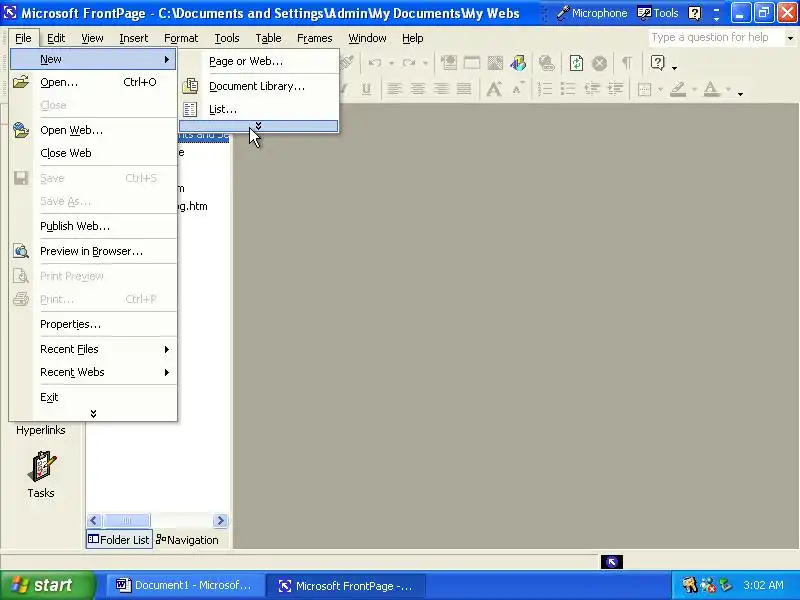Open the Redo history dropdown arrow
This screenshot has height=600, width=800.
pos(425,63)
